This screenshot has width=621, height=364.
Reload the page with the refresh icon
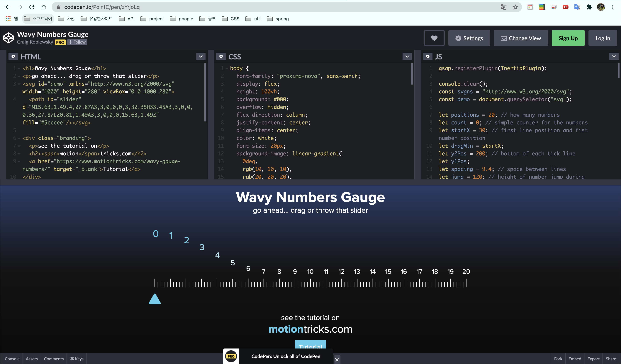[x=32, y=7]
